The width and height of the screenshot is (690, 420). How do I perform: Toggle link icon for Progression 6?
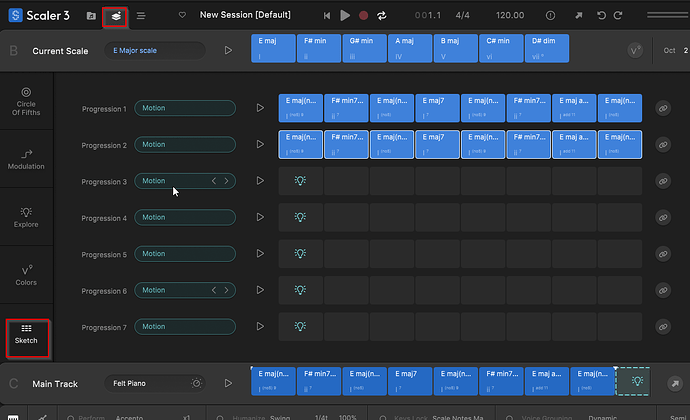663,291
